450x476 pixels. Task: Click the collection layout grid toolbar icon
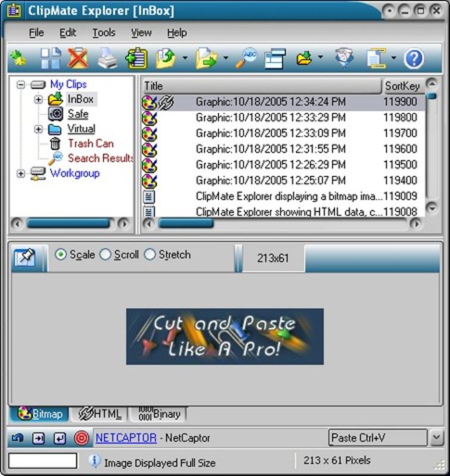pyautogui.click(x=51, y=58)
